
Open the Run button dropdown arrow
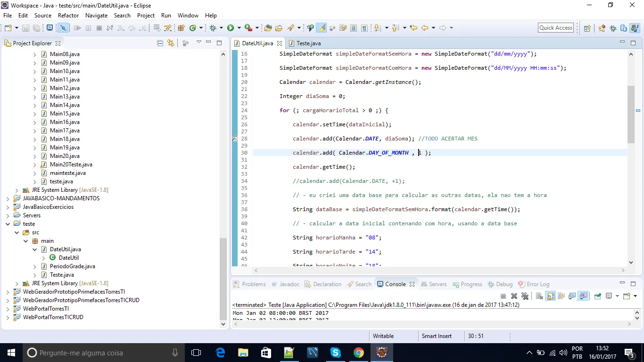coord(239,28)
